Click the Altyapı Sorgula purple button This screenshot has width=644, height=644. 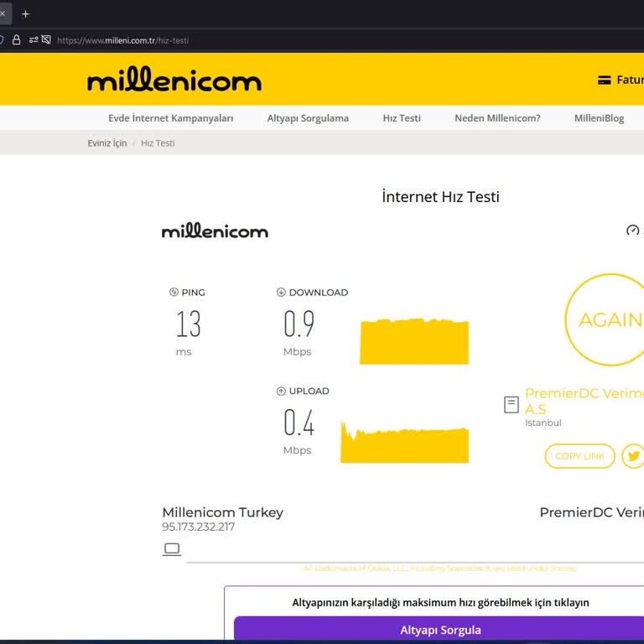[439, 630]
